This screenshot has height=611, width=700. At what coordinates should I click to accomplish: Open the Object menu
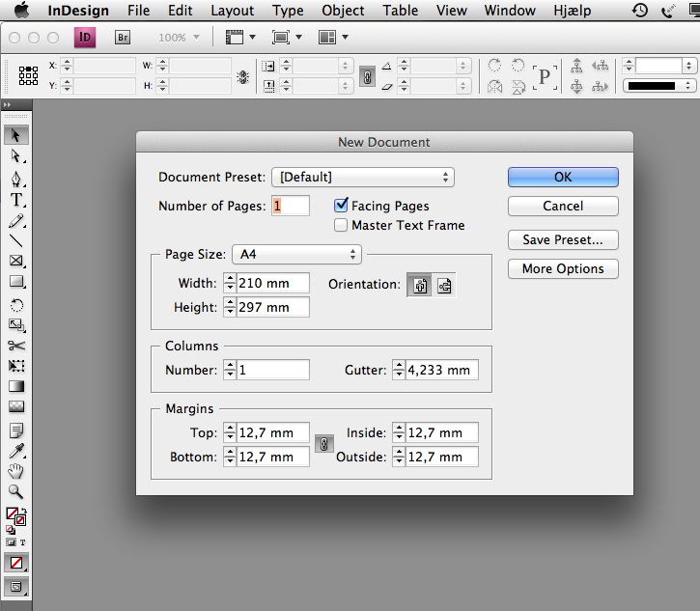click(x=343, y=11)
